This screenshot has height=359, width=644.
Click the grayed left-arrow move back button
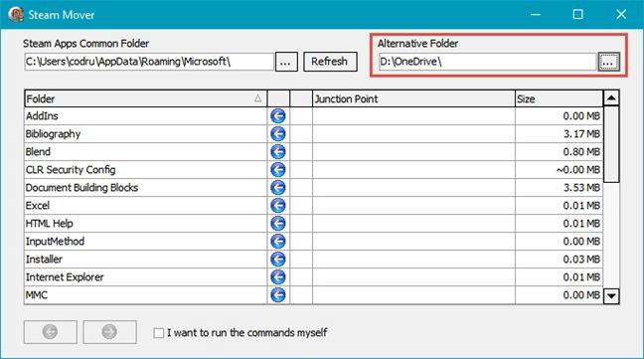tap(50, 332)
